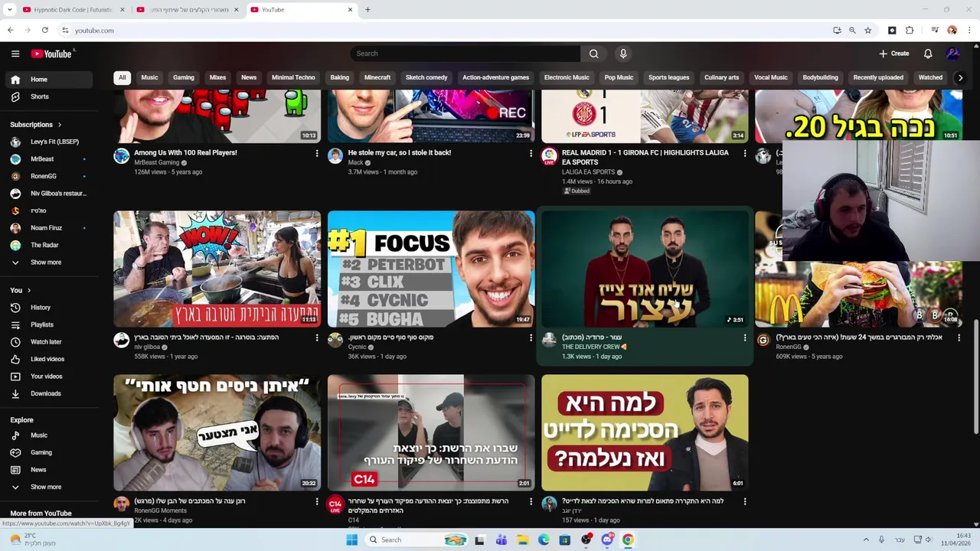The height and width of the screenshot is (551, 980).
Task: Open the You section chevron
Action: pos(29,291)
